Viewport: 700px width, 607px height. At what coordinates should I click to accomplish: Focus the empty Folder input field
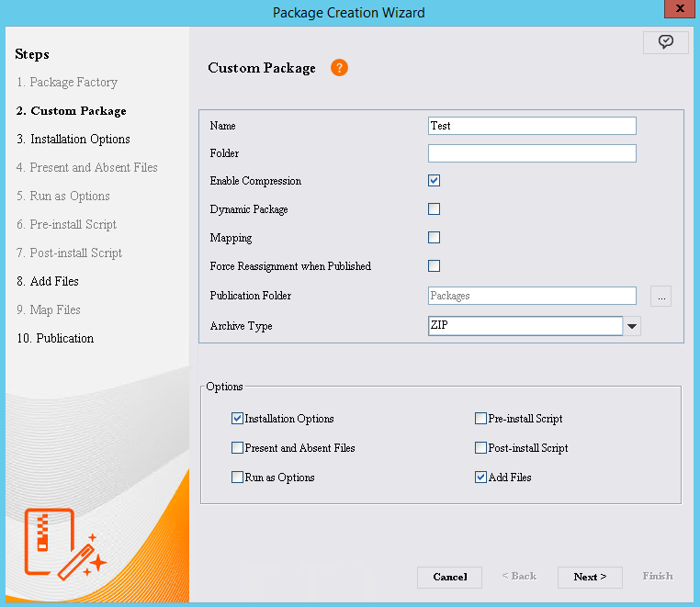[532, 153]
